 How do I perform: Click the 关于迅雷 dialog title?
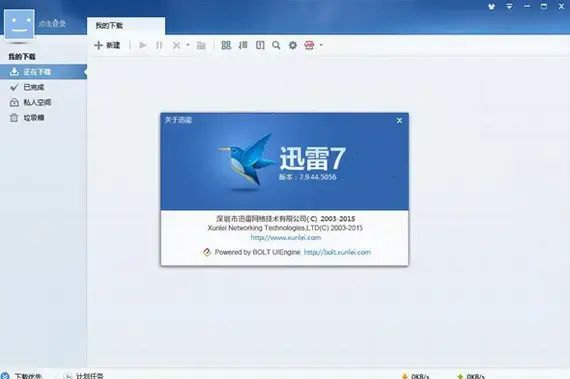(178, 120)
